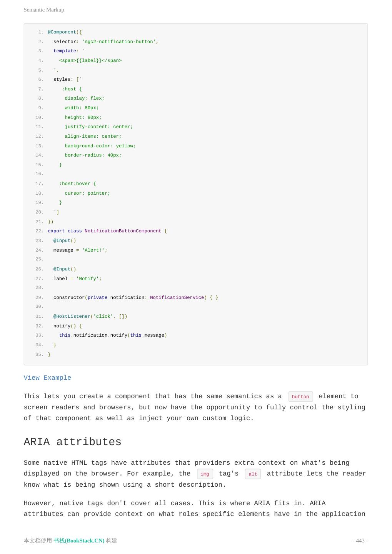Screen dimensions: 392x554
Task: Click the inline 'alt' code tag
Action: (x=253, y=474)
